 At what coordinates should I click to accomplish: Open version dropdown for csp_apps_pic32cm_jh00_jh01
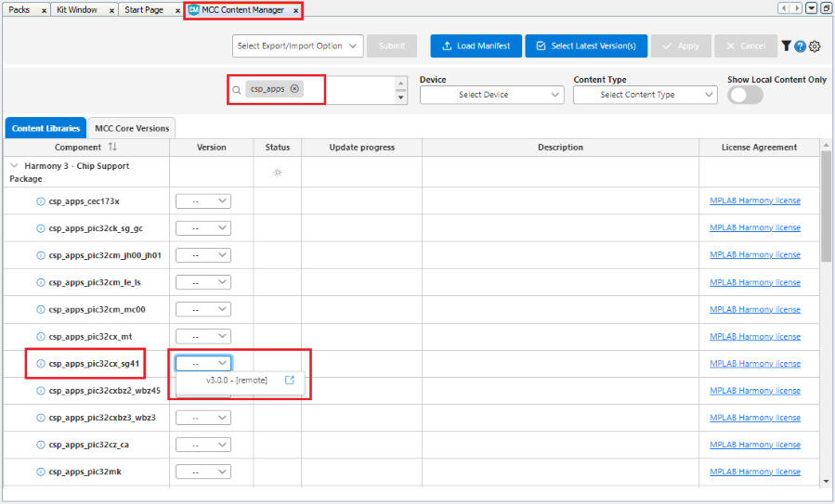[x=203, y=255]
